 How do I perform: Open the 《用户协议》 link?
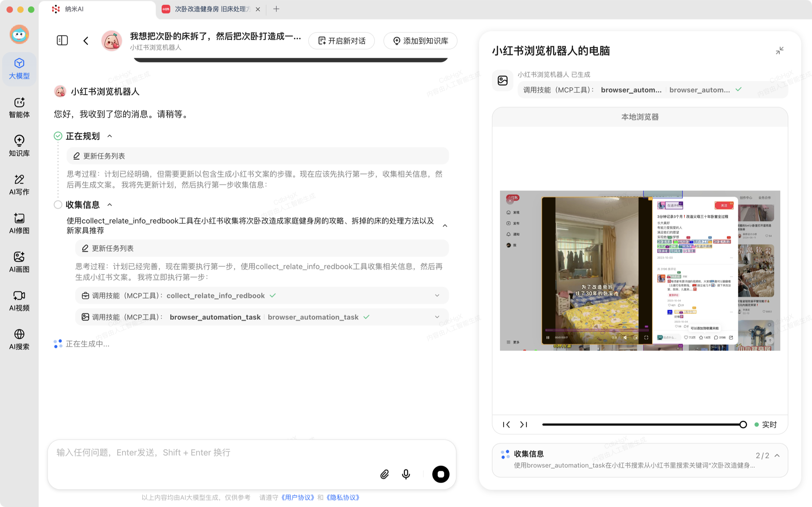[x=298, y=498]
